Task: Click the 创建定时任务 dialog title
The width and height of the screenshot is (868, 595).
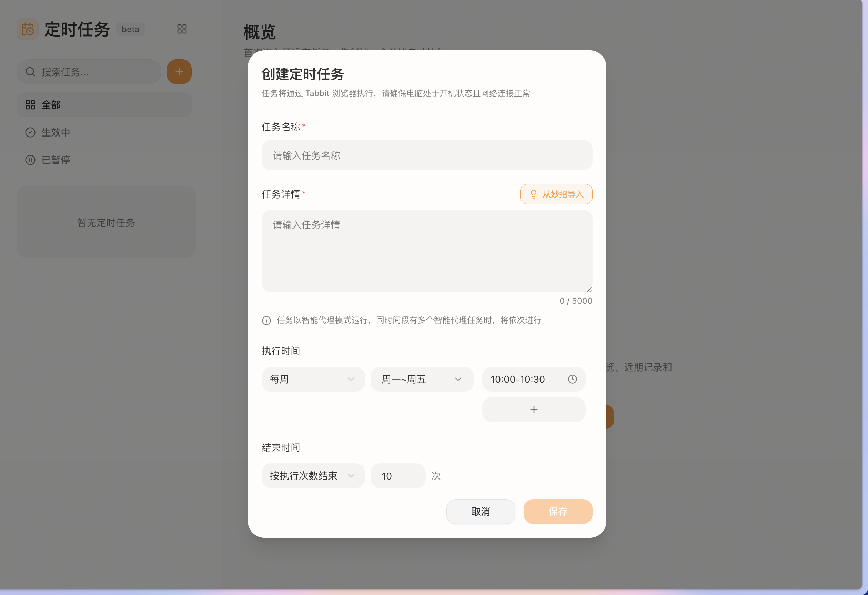Action: [303, 74]
